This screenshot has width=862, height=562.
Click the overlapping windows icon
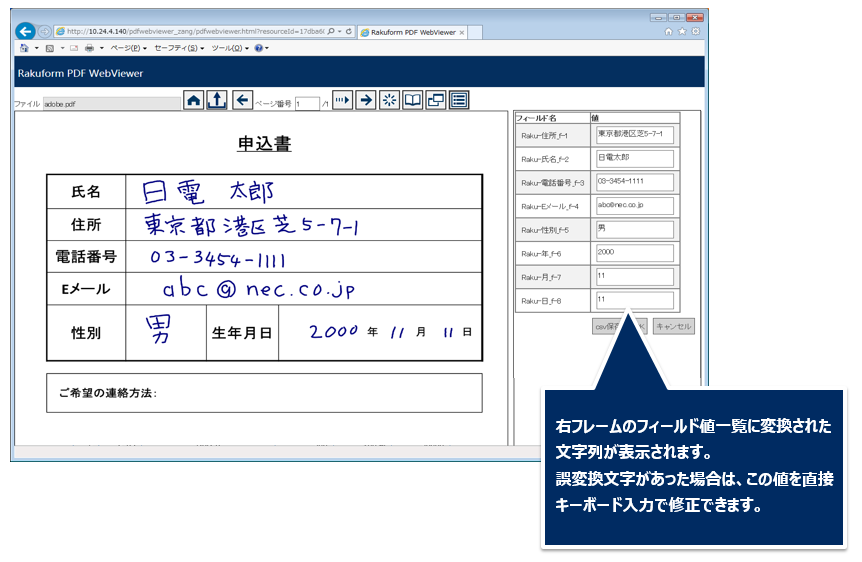pos(436,100)
